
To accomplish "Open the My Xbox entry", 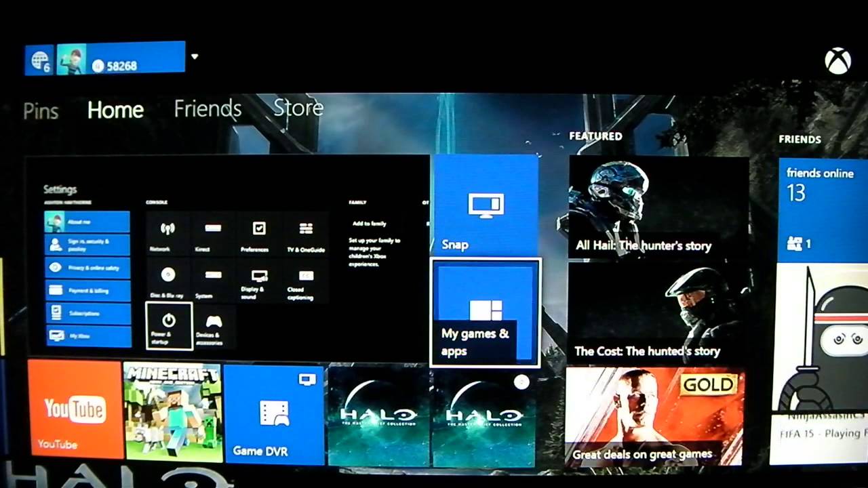I will tap(87, 335).
